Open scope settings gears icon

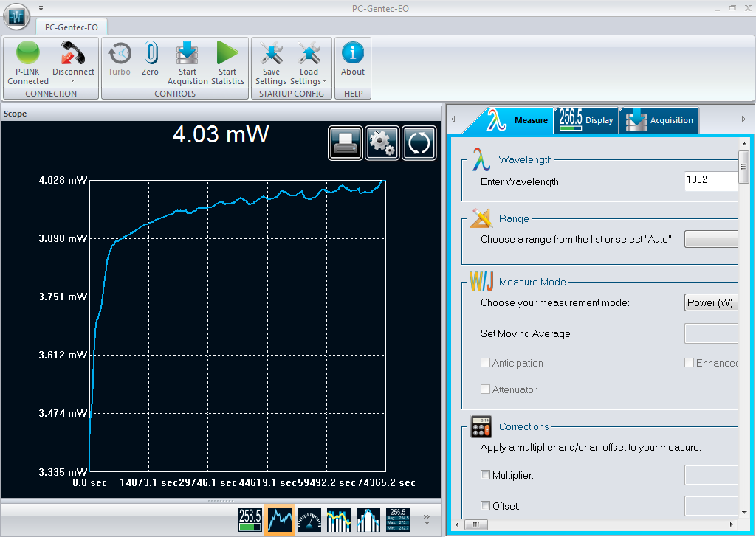point(382,142)
